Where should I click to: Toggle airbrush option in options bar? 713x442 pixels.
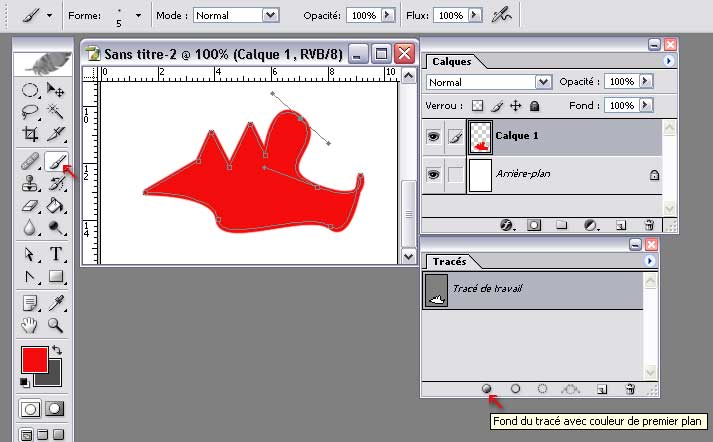point(501,15)
